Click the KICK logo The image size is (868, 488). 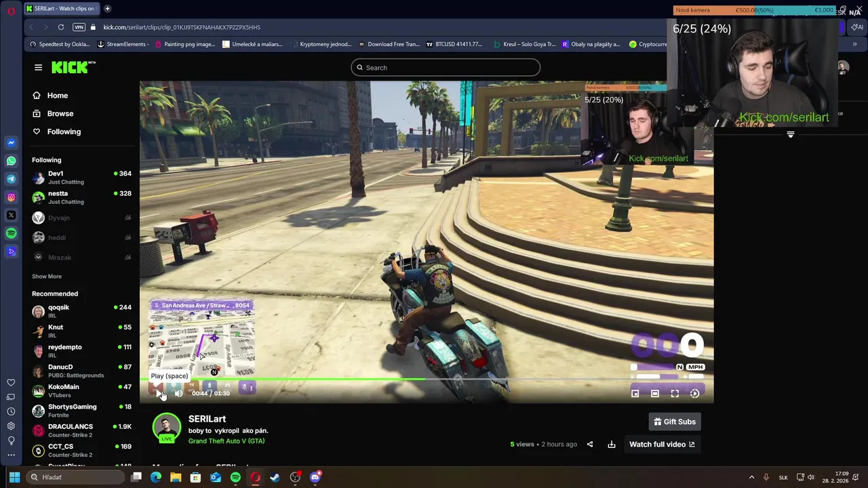[73, 67]
